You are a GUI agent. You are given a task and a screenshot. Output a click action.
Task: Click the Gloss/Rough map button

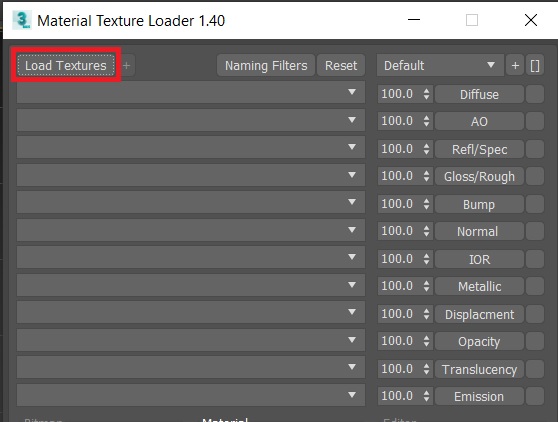[x=479, y=176]
